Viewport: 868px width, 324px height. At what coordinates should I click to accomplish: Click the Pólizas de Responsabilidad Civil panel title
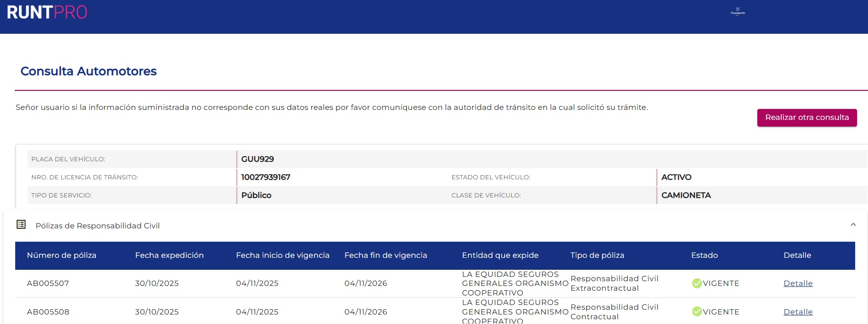click(97, 226)
